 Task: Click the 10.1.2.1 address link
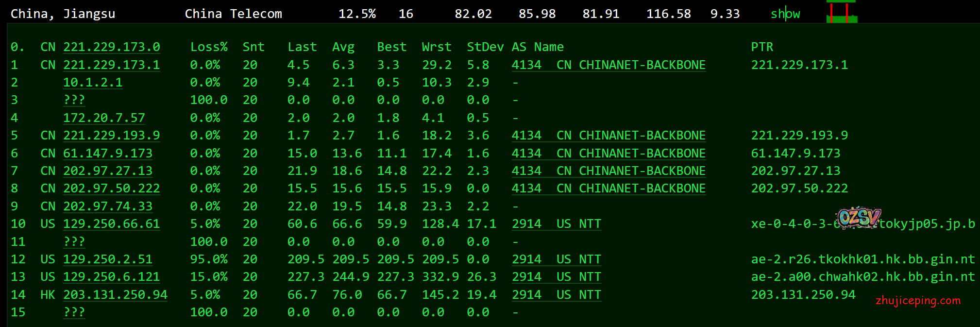[92, 83]
